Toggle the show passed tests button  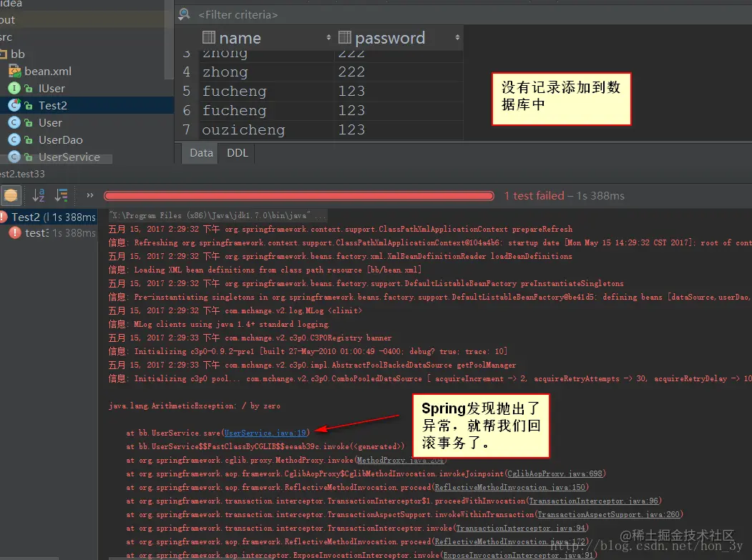pyautogui.click(x=11, y=195)
